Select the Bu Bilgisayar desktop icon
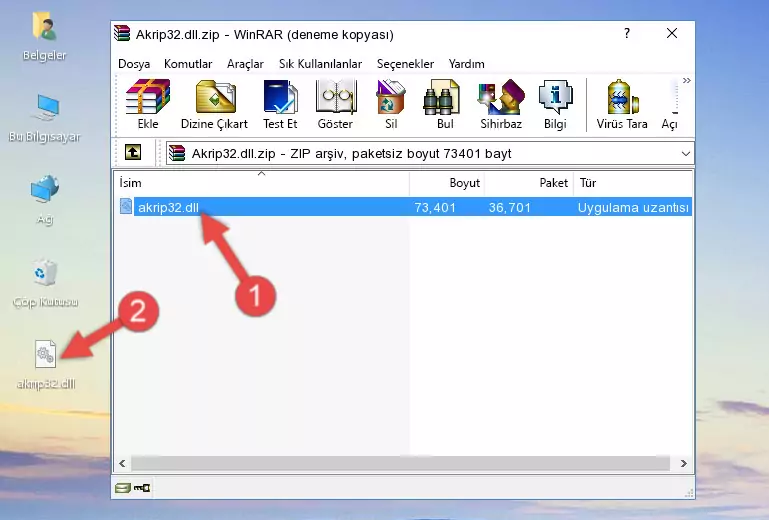 tap(44, 118)
